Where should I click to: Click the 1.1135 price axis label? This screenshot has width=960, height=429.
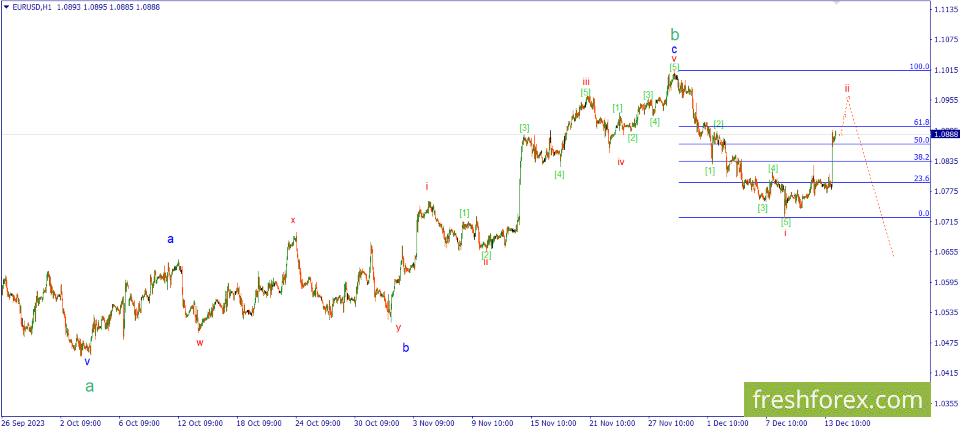coord(945,10)
